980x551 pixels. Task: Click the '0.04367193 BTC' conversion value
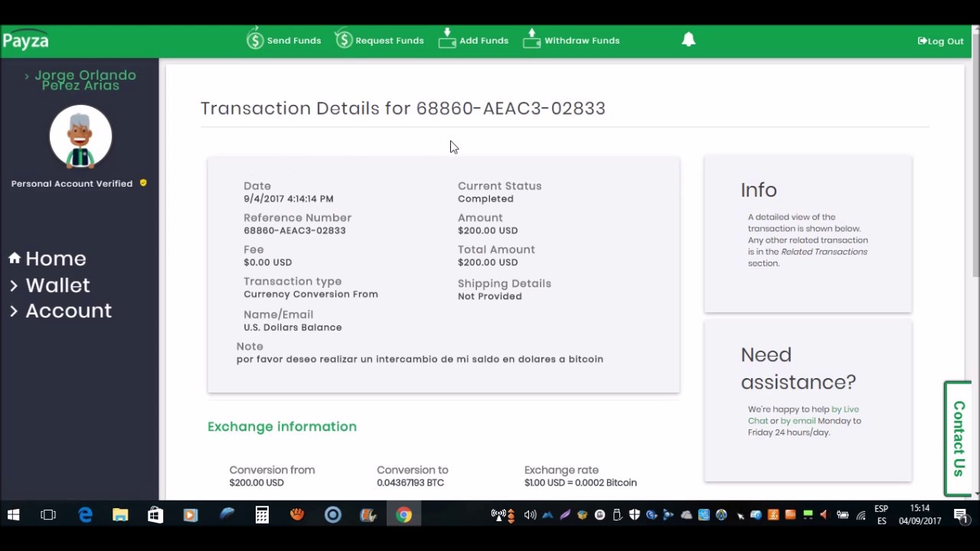click(410, 483)
